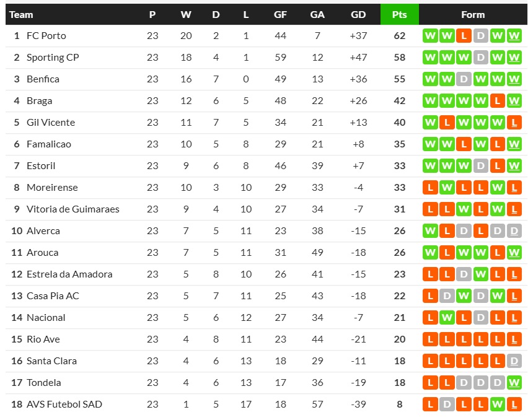Screen dimensions: 528x420
Task: Open the Gil Vicente team page
Action: [x=50, y=123]
